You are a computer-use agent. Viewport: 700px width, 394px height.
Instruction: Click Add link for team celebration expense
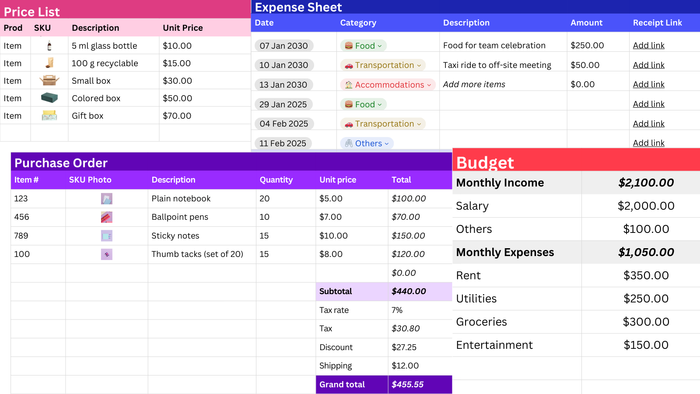pos(648,45)
